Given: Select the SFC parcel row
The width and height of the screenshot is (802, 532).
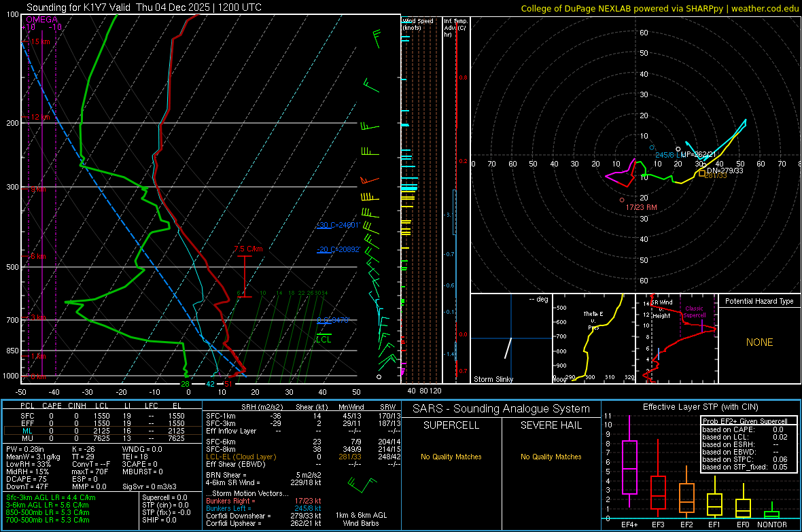Looking at the screenshot, I should tap(103, 416).
